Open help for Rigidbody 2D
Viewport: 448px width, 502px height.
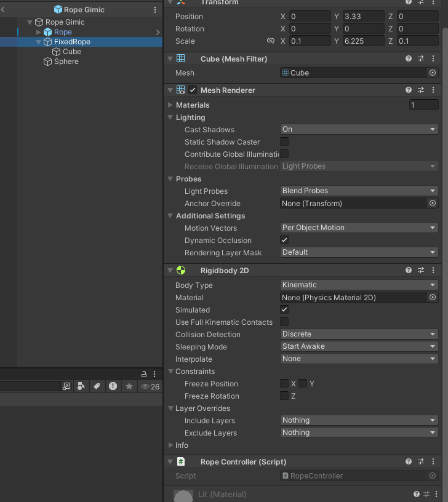tap(408, 270)
